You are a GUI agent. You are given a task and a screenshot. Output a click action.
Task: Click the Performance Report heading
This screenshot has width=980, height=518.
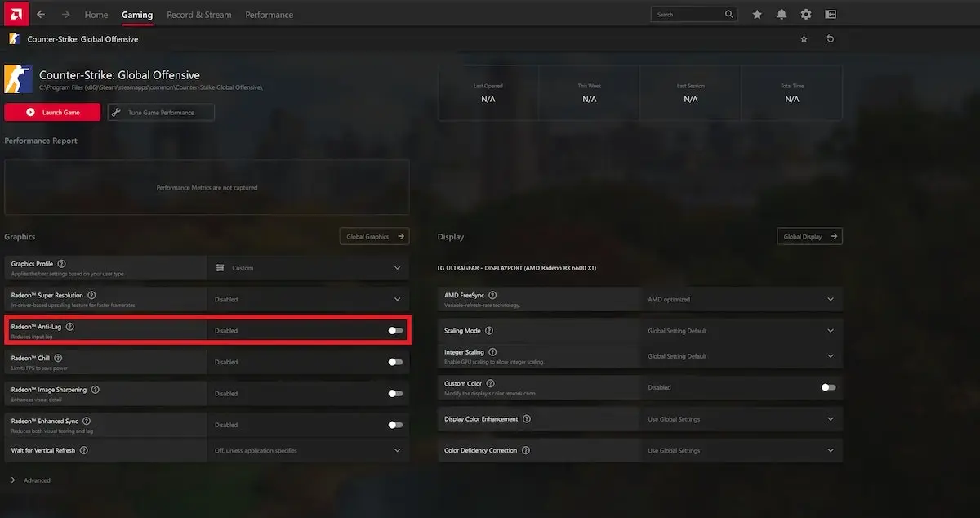pos(41,141)
